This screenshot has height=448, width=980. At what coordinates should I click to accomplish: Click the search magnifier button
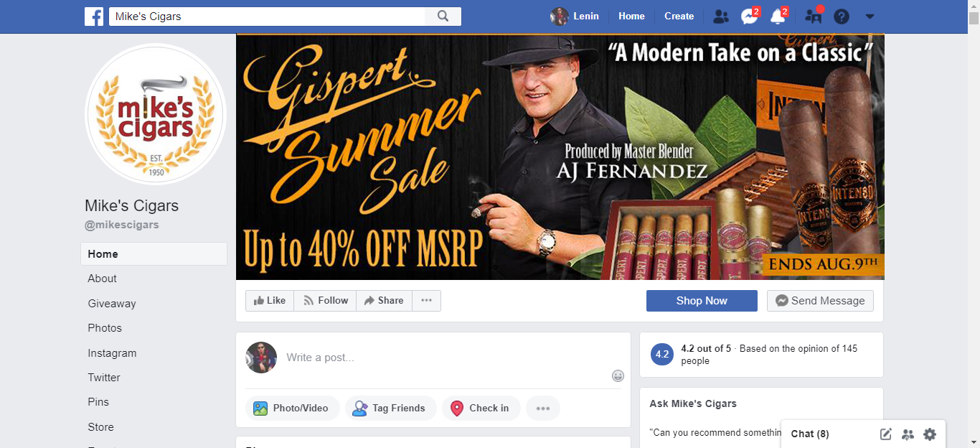(443, 17)
